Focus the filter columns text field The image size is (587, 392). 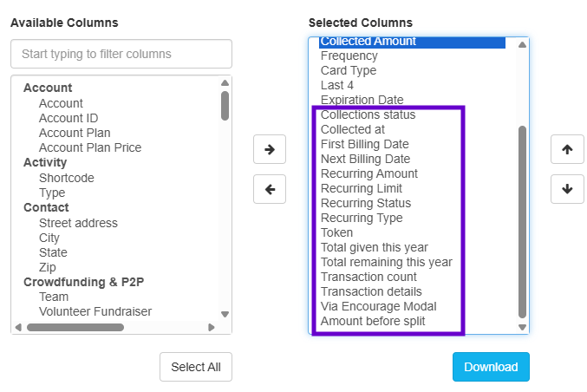[121, 54]
